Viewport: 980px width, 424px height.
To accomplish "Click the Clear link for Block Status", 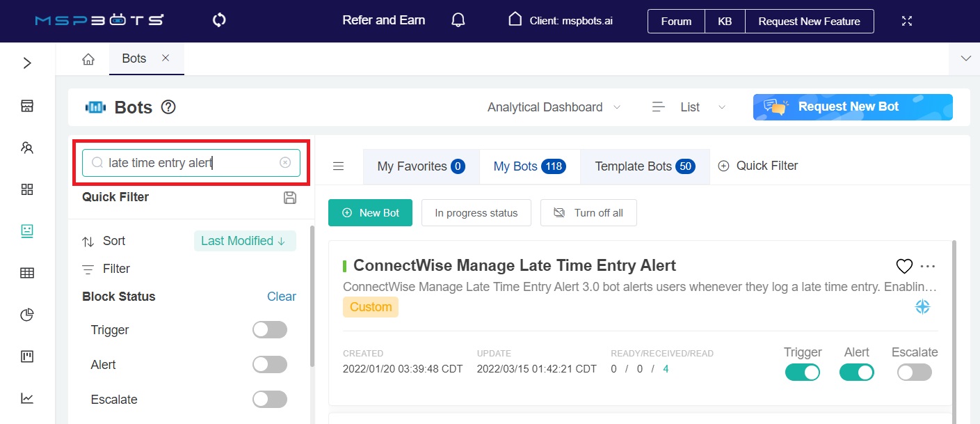I will pos(281,297).
